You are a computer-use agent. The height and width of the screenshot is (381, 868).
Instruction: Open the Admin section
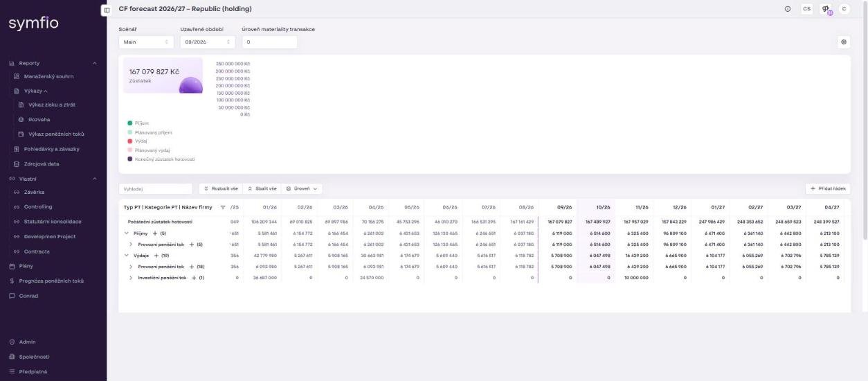[27, 342]
